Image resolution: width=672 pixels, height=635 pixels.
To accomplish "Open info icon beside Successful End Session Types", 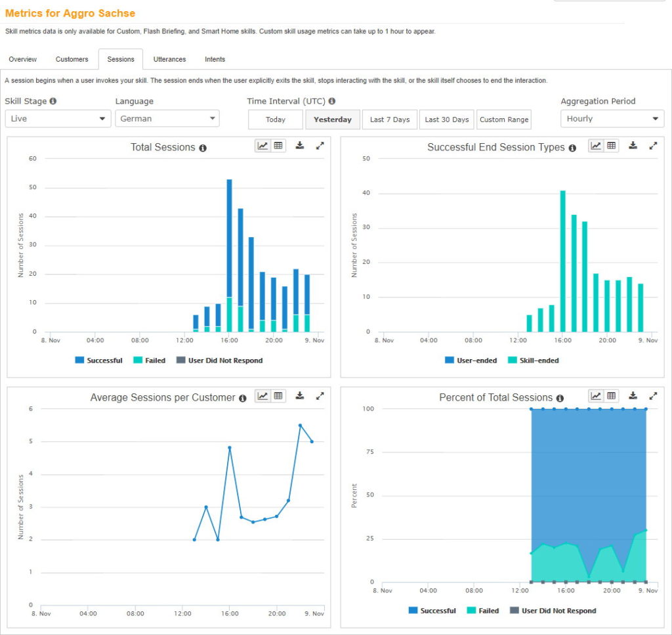I will point(572,148).
